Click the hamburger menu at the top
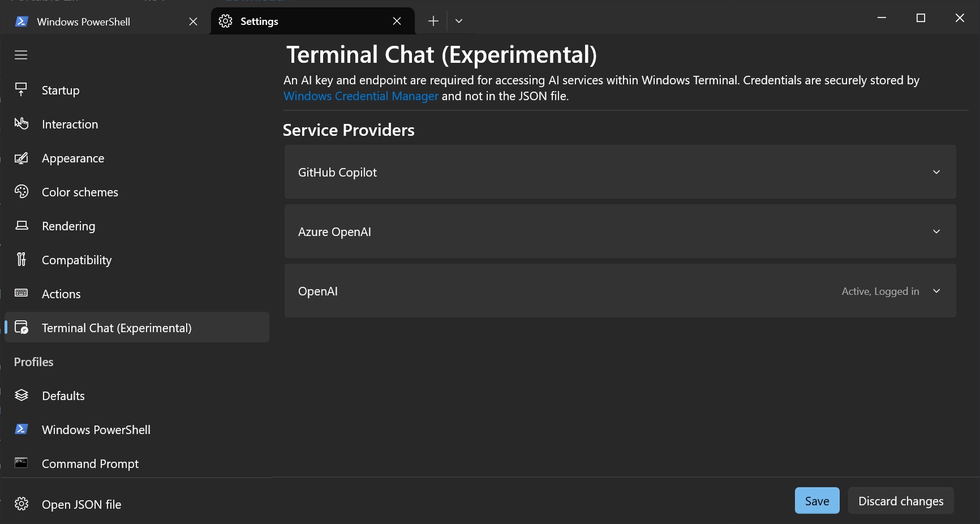This screenshot has width=980, height=524. point(21,55)
